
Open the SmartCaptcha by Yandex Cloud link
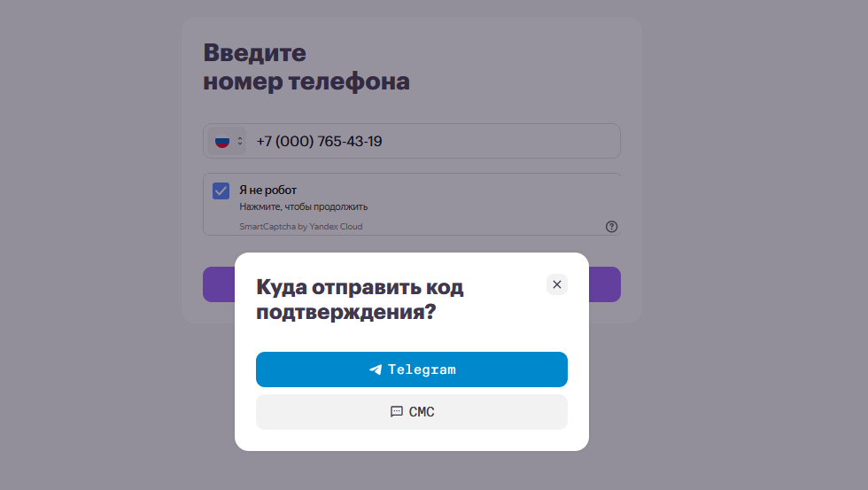tap(301, 227)
